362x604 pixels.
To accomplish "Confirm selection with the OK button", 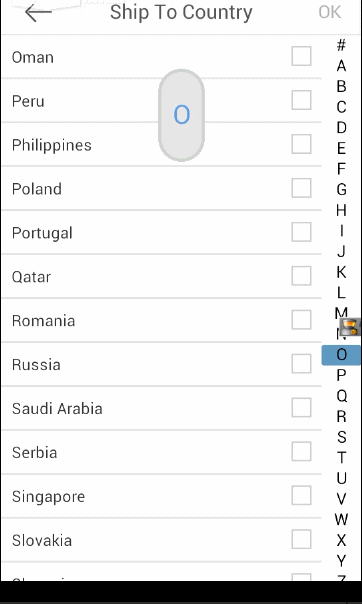I will pyautogui.click(x=330, y=12).
